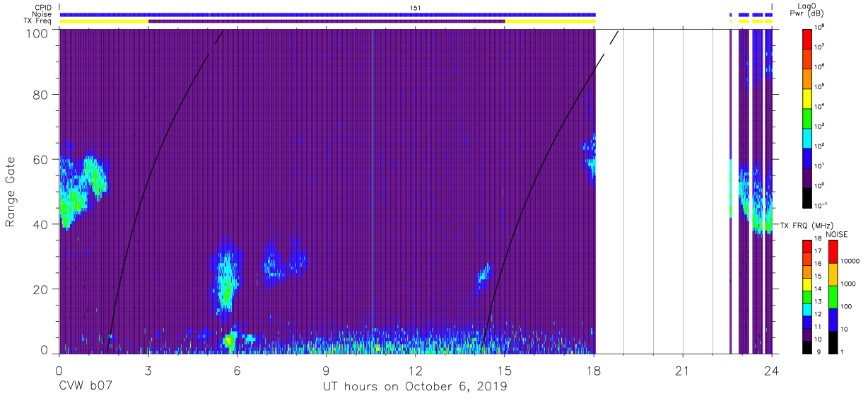Click the x-axis tick label 18

coord(594,371)
